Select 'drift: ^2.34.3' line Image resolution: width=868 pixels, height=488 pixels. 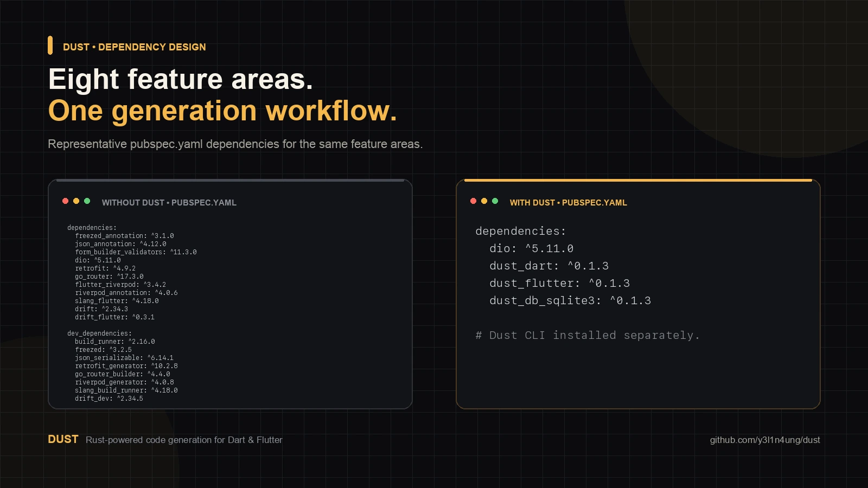point(101,309)
